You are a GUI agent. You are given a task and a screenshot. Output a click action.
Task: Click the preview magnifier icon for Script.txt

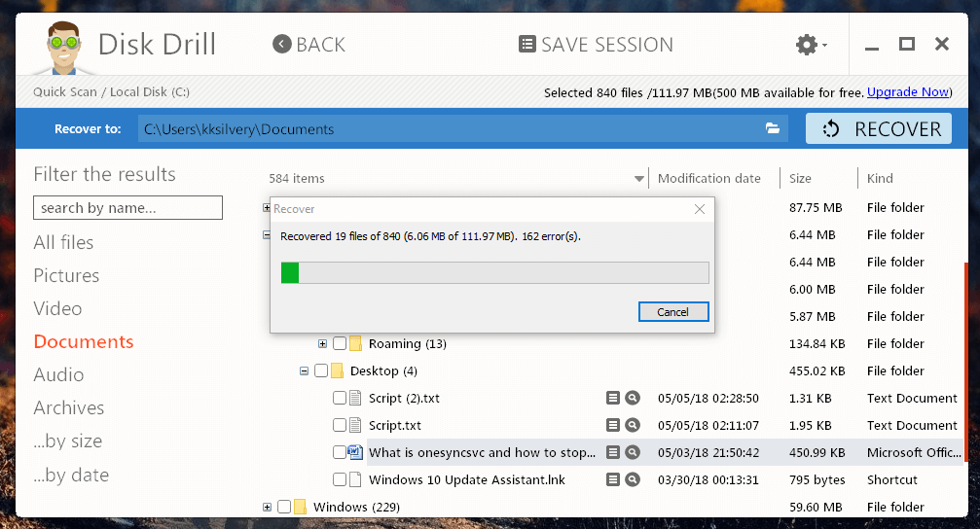pyautogui.click(x=633, y=425)
